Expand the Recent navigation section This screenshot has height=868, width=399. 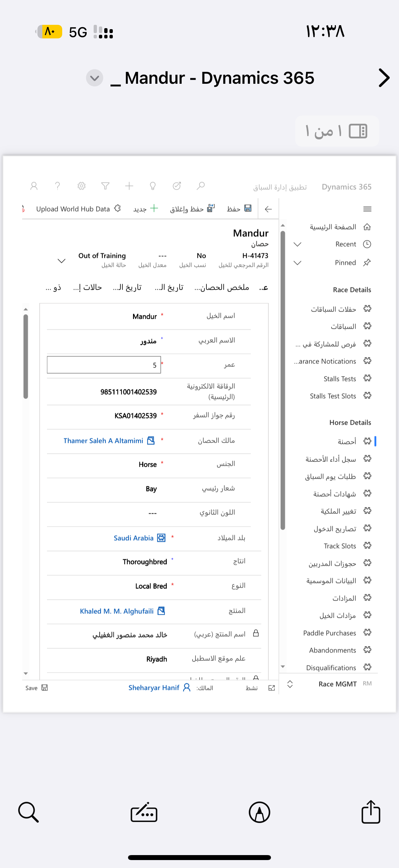click(x=297, y=244)
